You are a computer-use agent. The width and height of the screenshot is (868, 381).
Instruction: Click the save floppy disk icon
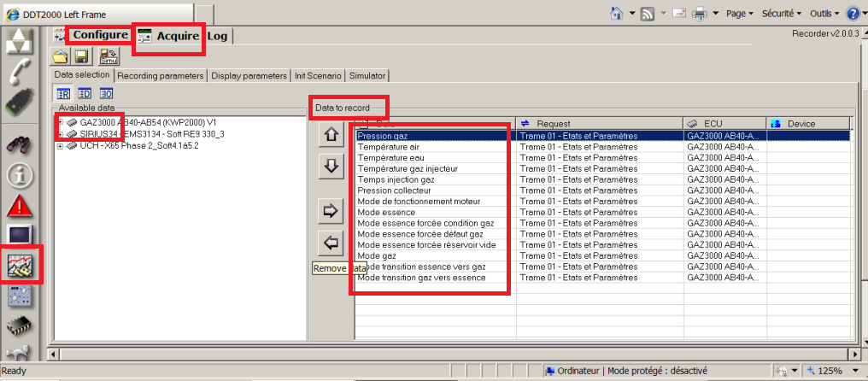coord(82,57)
